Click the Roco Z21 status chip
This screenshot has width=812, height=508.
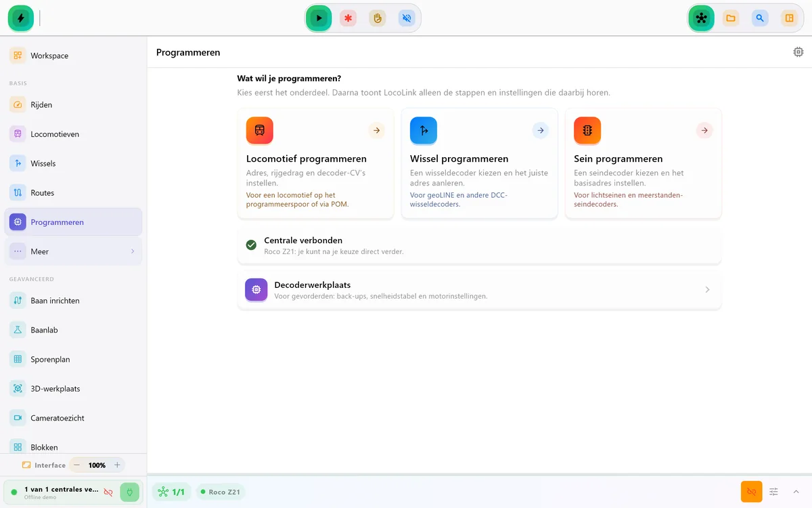click(221, 492)
